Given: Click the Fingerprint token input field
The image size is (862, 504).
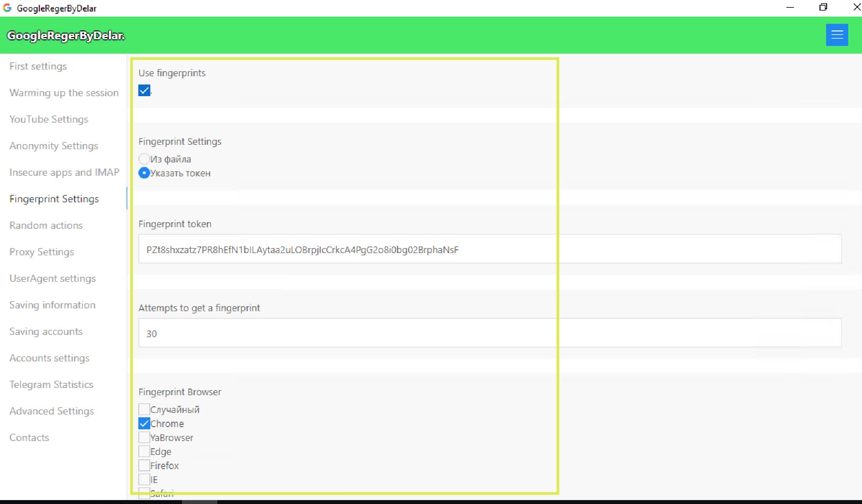Looking at the screenshot, I should pos(489,250).
